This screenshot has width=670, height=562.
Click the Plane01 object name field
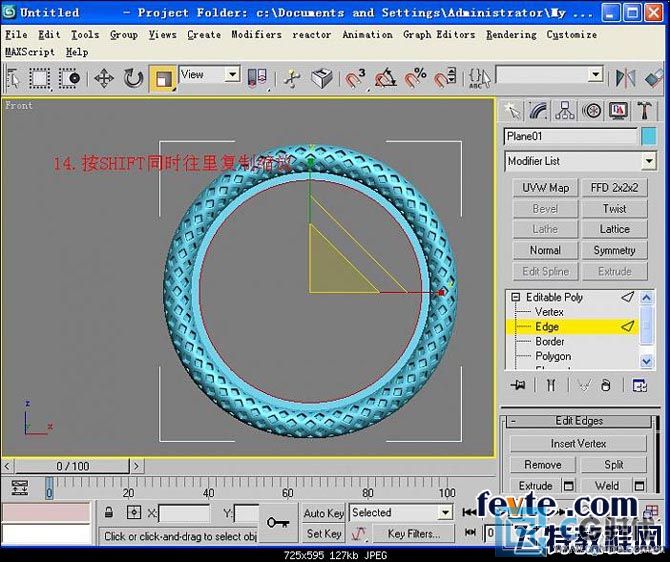pyautogui.click(x=570, y=137)
